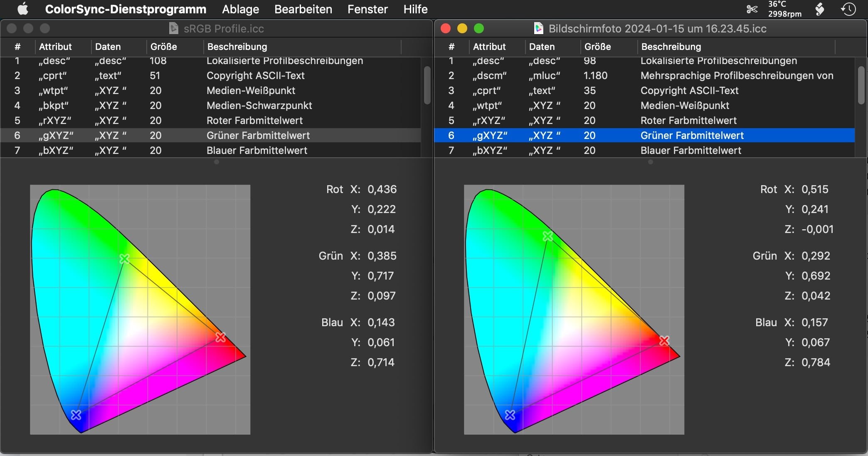
Task: Select the "Medien-Weißpunkt" row in the Bildschirmfoto window
Action: [644, 106]
